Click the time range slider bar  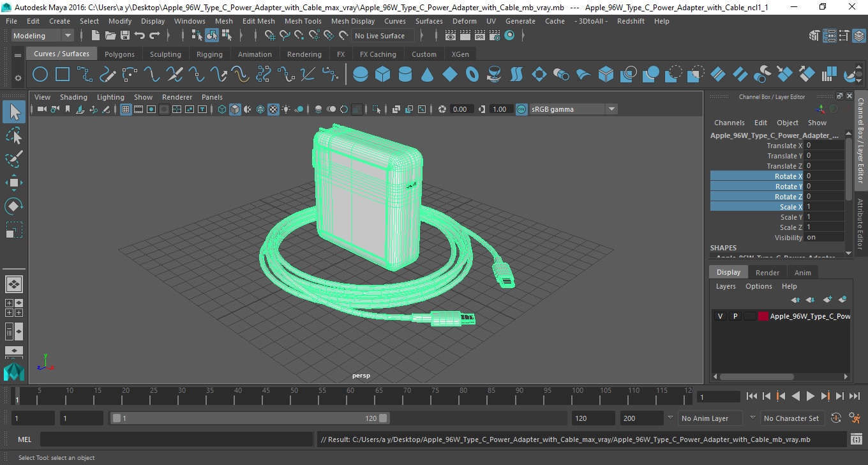tap(250, 418)
